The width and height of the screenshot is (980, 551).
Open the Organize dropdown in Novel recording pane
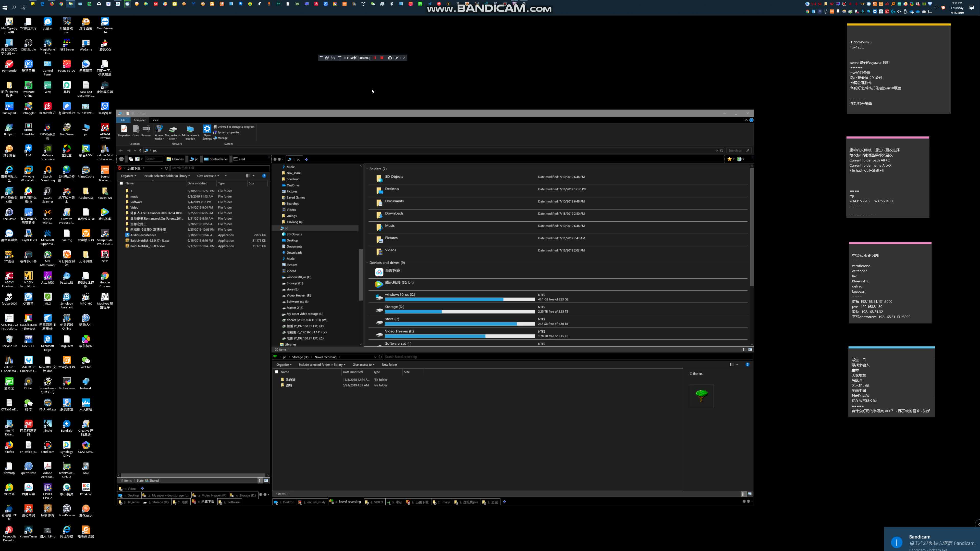(284, 364)
